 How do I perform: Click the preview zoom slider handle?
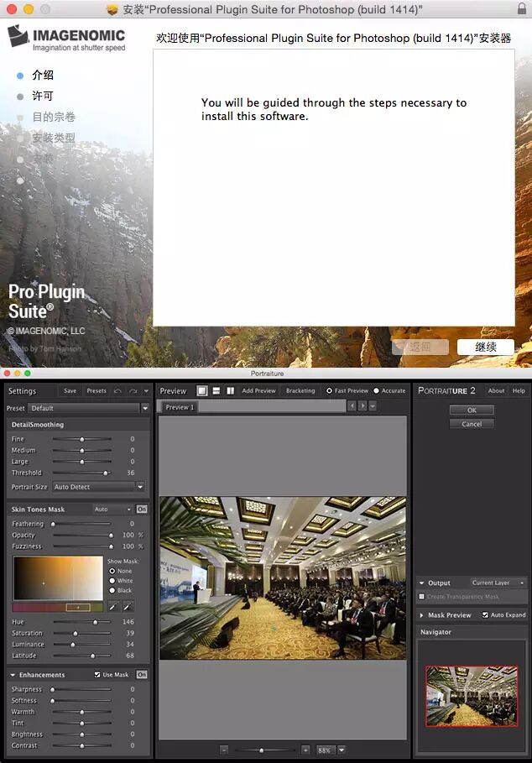pos(261,750)
